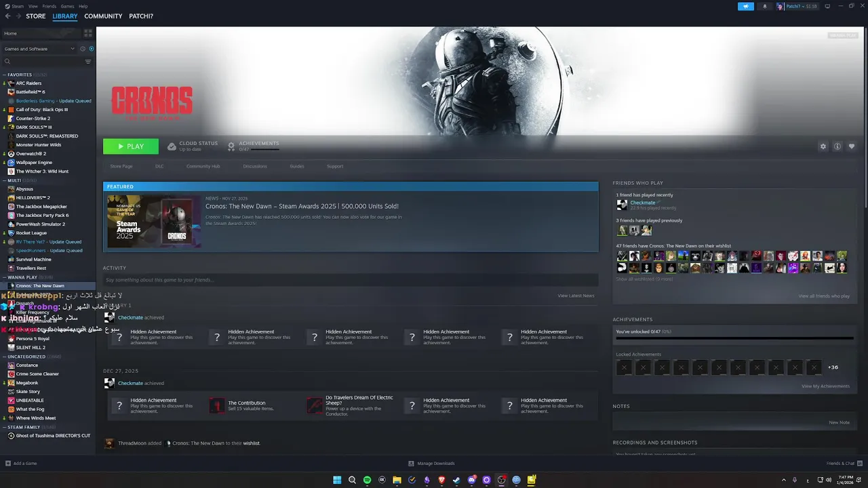Open Friends & Chat
Screen dimensions: 868x488
(843, 464)
